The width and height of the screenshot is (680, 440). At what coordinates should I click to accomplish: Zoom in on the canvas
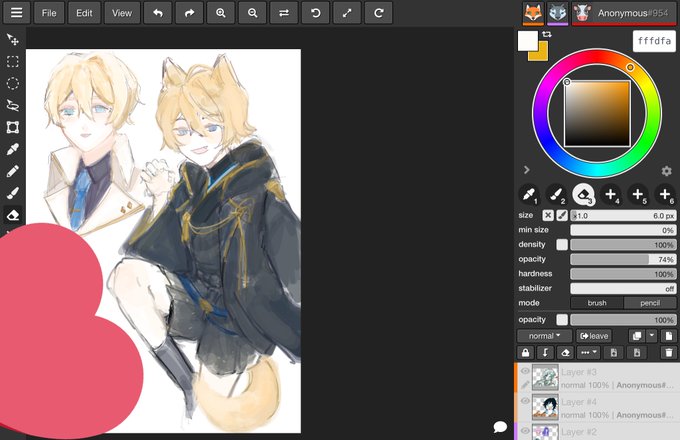[221, 13]
